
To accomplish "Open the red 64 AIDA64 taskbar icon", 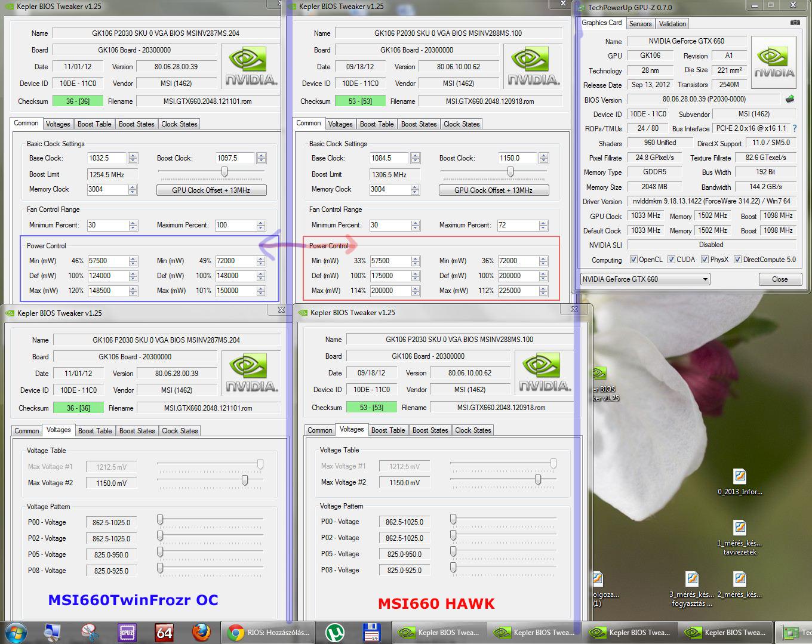I will [x=164, y=633].
